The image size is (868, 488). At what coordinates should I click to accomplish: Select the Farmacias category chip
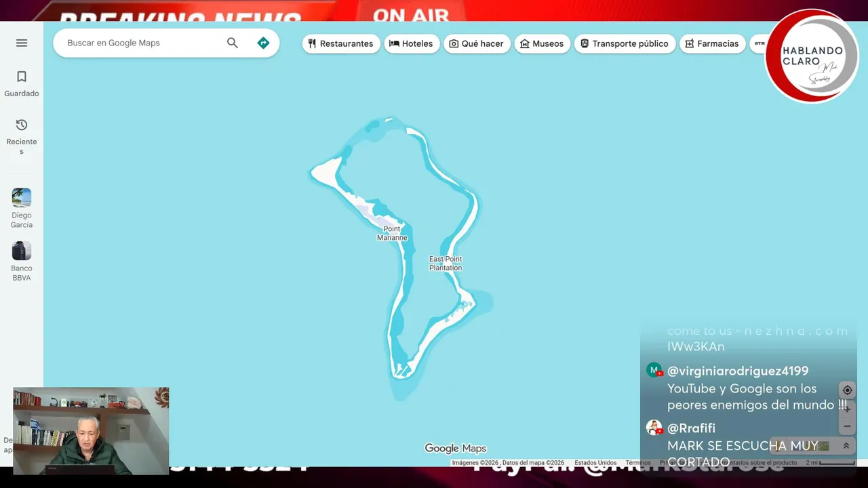tap(712, 43)
